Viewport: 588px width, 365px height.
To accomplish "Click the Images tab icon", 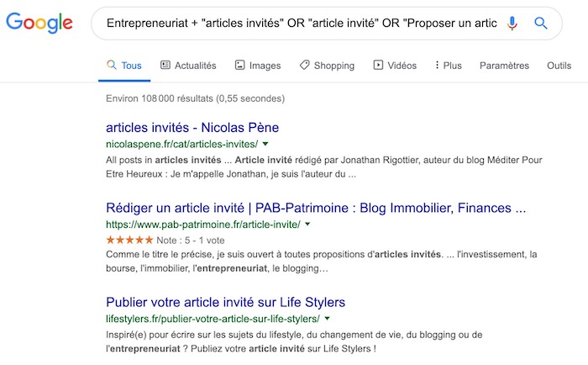I will tap(240, 65).
